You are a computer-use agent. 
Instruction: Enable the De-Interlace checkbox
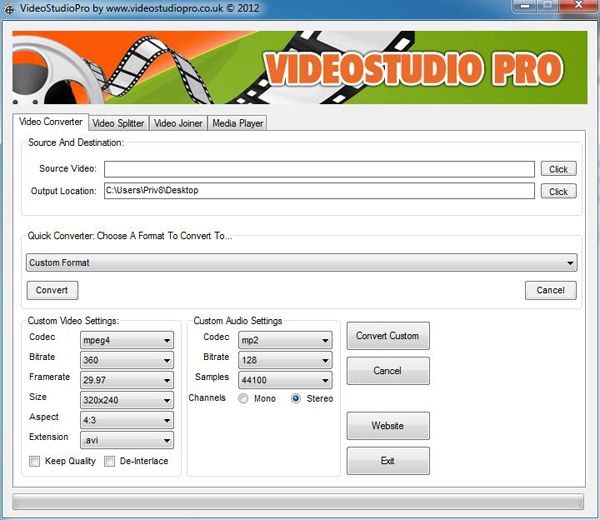pyautogui.click(x=109, y=461)
